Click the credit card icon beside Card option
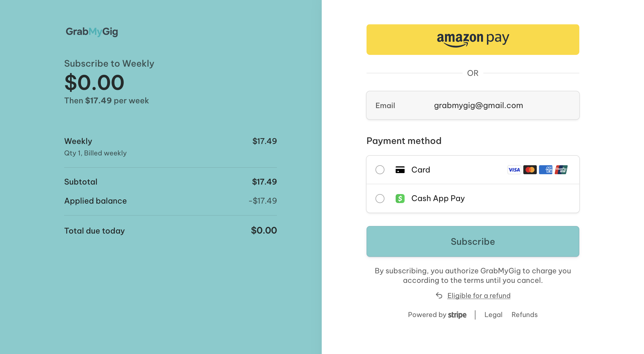The height and width of the screenshot is (354, 644). [400, 170]
